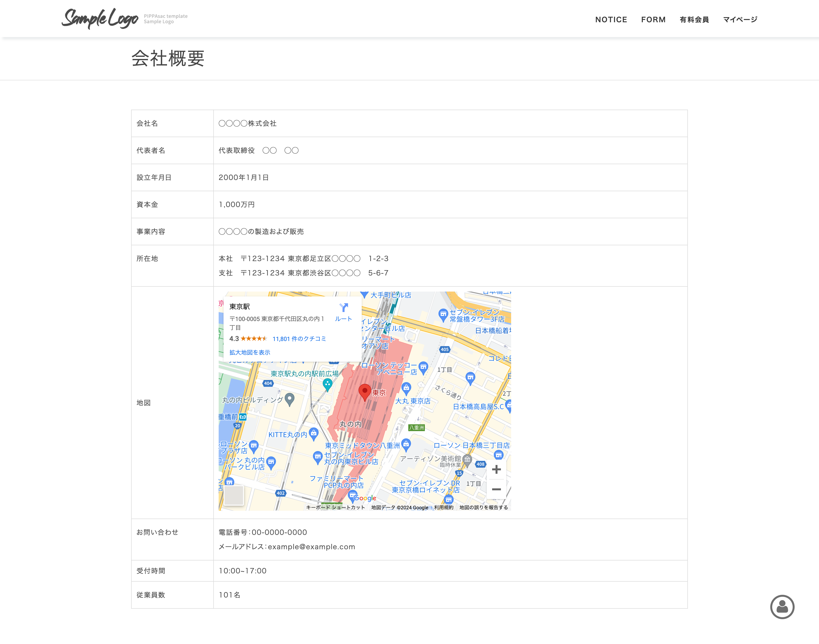Viewport: 819px width, 644px height.
Task: Click the route directions arrow icon
Action: coord(343,308)
